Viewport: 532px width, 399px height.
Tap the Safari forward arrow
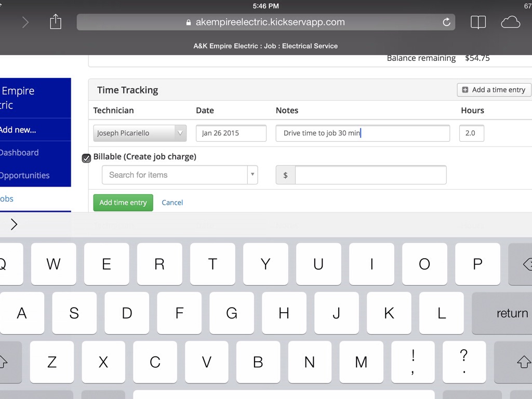(x=25, y=22)
